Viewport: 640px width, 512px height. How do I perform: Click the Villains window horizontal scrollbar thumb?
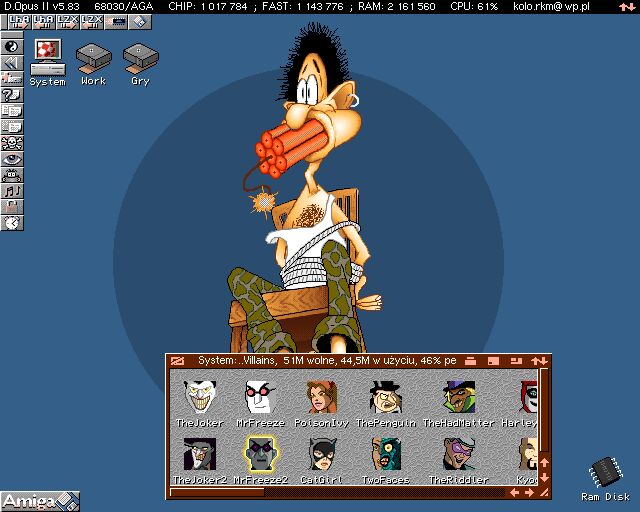[x=218, y=493]
